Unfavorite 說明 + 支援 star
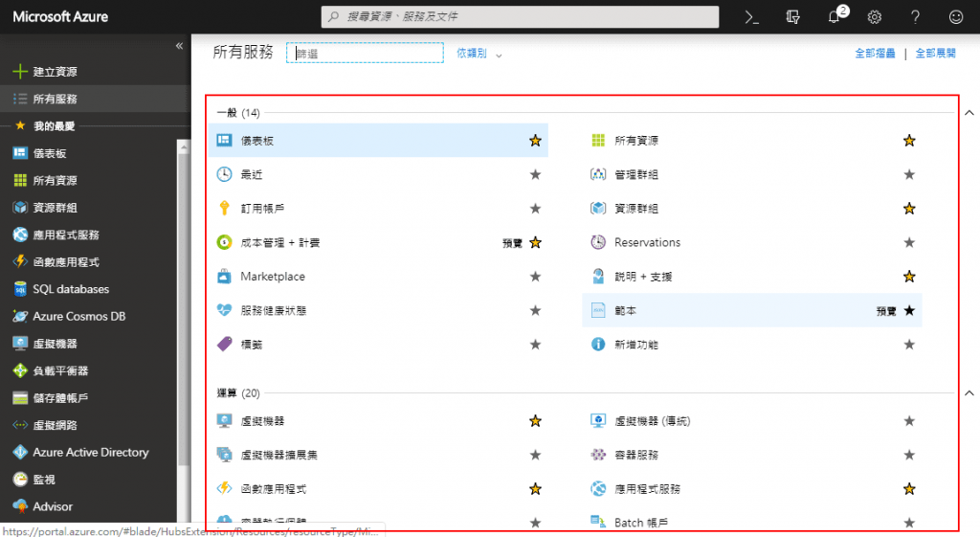The width and height of the screenshot is (980, 537). [909, 277]
